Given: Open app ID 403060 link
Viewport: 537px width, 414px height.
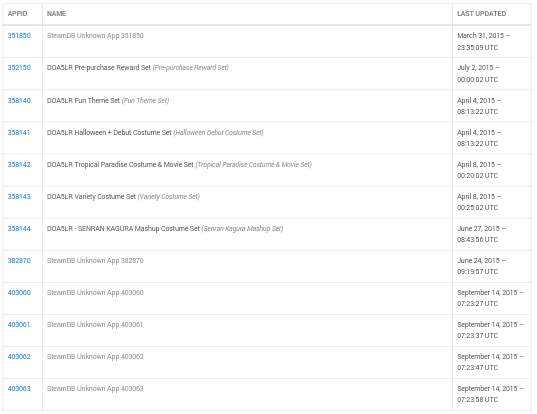Looking at the screenshot, I should (x=19, y=293).
